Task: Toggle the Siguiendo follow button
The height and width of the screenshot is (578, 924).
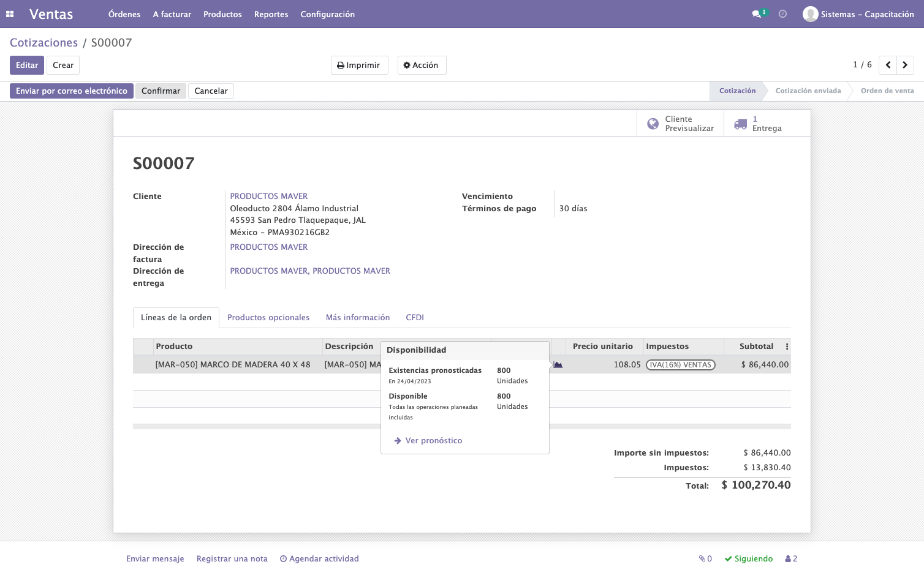Action: click(749, 558)
